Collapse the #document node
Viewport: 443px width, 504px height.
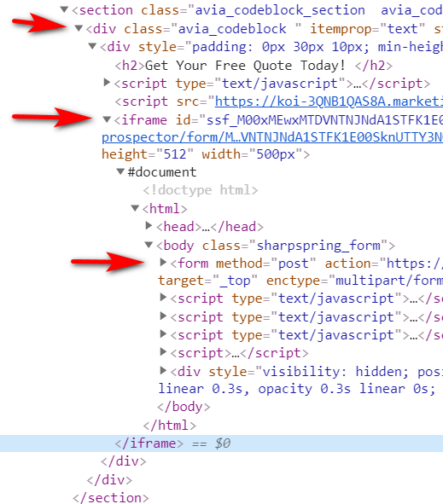pyautogui.click(x=120, y=171)
